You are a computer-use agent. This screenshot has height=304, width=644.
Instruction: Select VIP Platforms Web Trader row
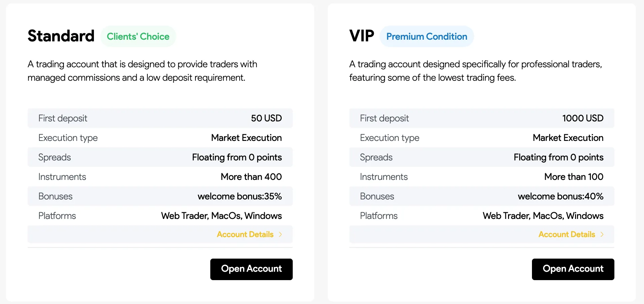[482, 216]
